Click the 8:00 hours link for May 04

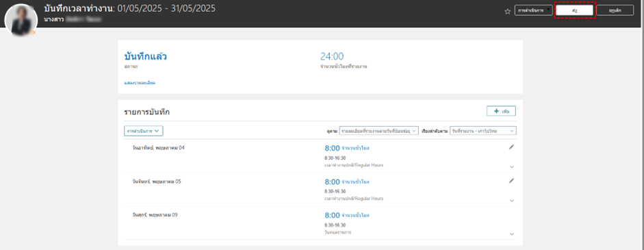[333, 148]
